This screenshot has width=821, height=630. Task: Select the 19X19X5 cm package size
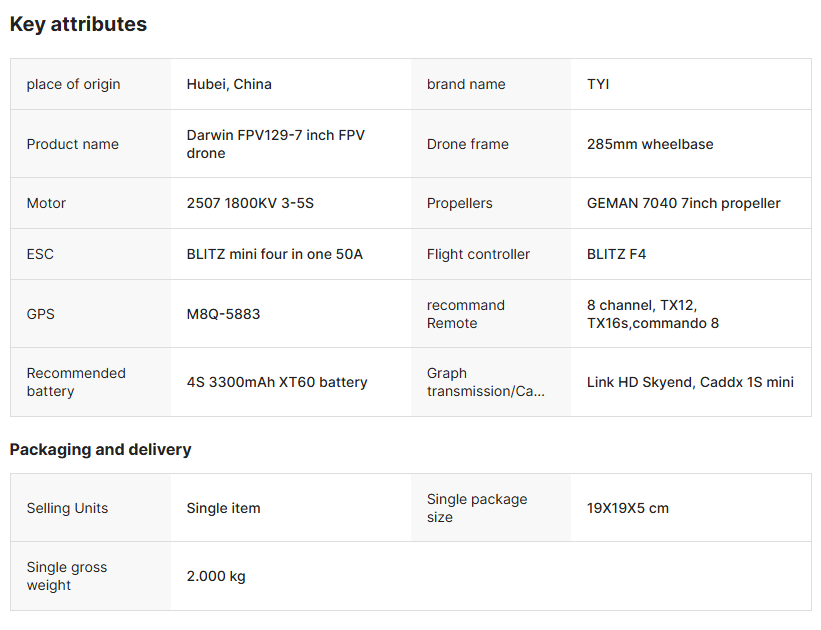click(628, 508)
